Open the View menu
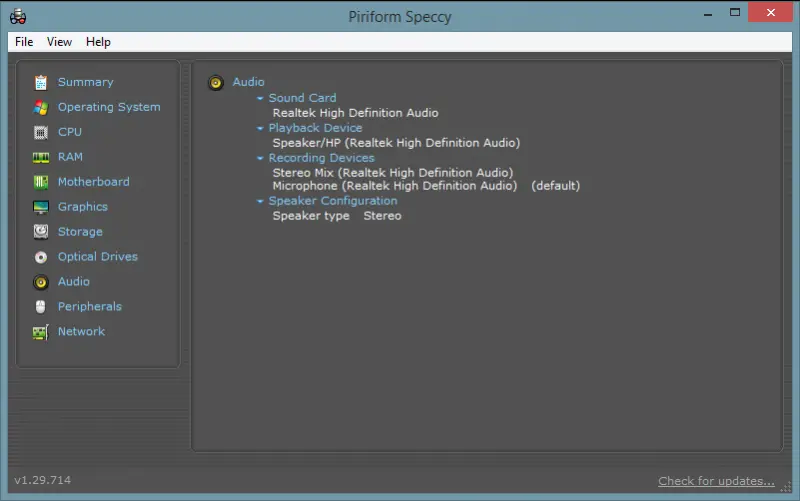 coord(59,42)
